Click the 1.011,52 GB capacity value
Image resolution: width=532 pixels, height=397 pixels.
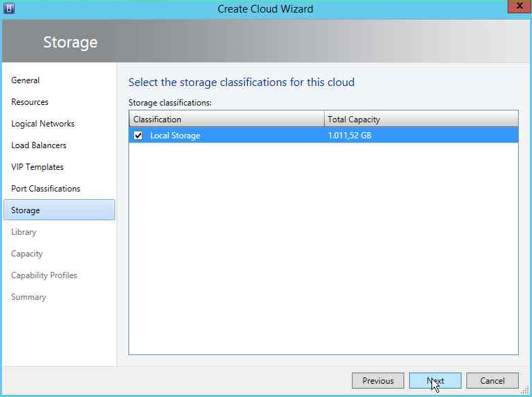click(350, 136)
